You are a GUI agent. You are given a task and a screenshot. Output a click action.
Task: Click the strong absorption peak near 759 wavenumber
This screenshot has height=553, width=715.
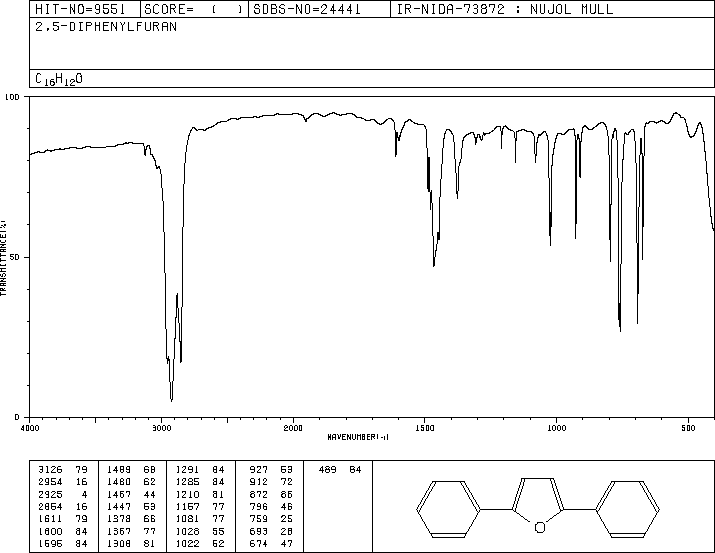(620, 329)
